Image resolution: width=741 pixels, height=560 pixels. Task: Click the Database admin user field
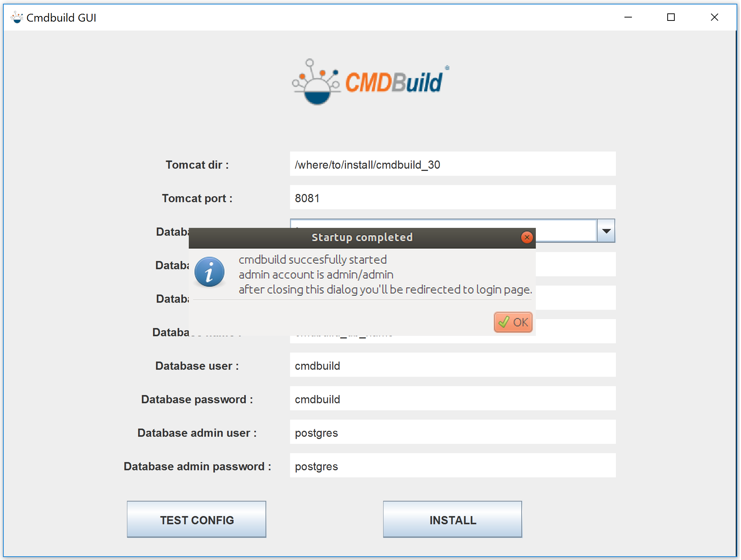pos(452,432)
